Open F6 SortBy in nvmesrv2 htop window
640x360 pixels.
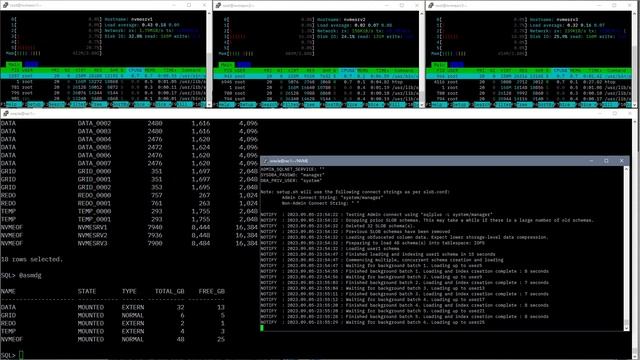click(333, 104)
